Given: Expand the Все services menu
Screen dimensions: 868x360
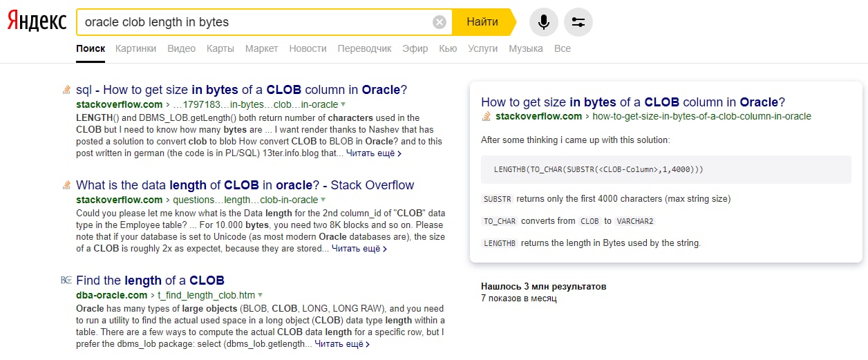Looking at the screenshot, I should click(x=563, y=48).
